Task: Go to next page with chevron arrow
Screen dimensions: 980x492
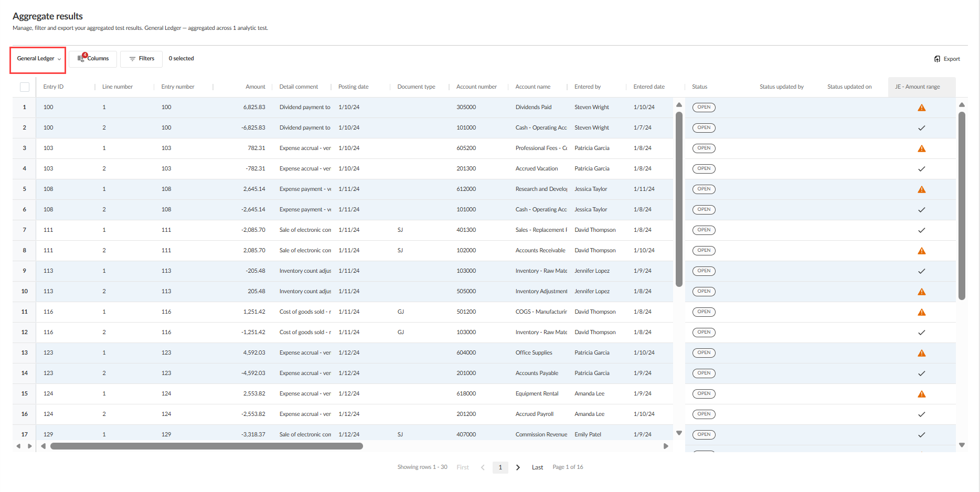Action: [x=518, y=467]
